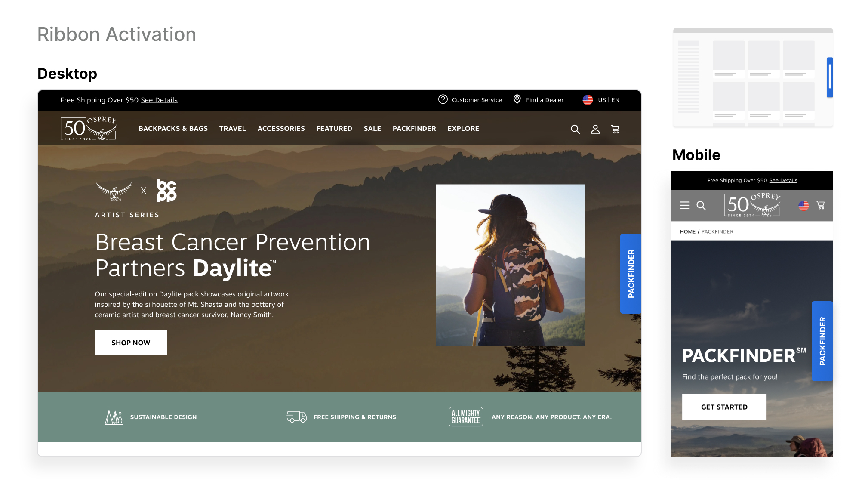
Task: Tap the mobile US flag icon
Action: pyautogui.click(x=803, y=206)
